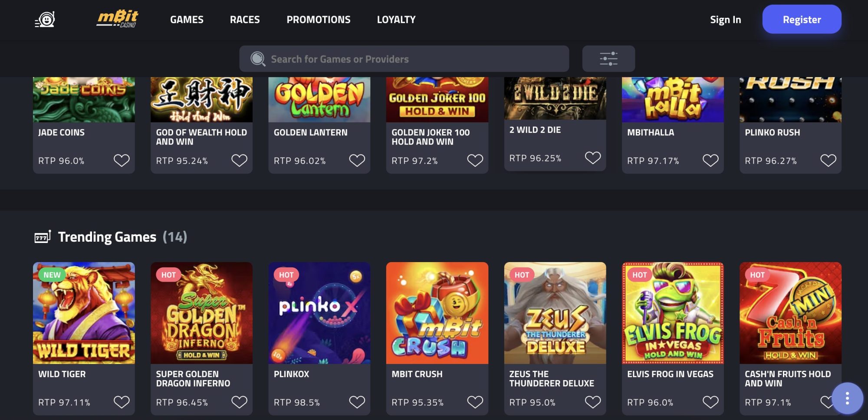Open the PROMOTIONS menu
The image size is (868, 420).
pyautogui.click(x=318, y=19)
